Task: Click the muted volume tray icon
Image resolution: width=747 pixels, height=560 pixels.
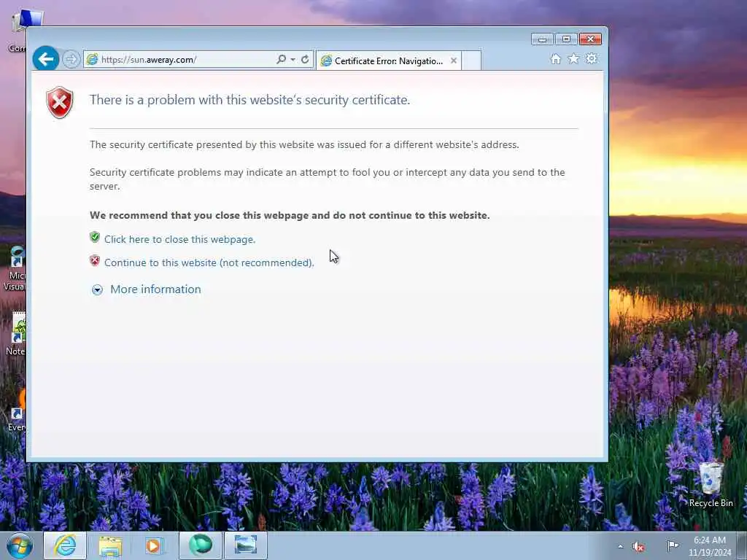Action: pyautogui.click(x=639, y=547)
